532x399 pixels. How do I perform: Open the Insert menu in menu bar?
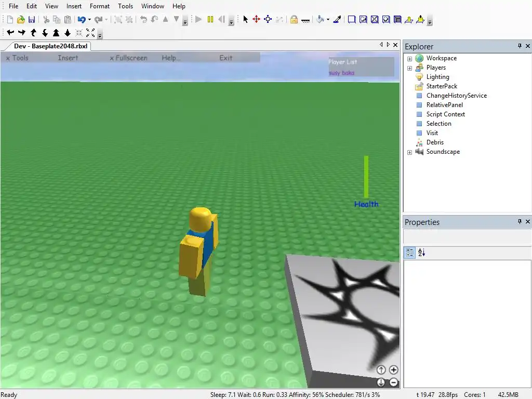tap(74, 6)
